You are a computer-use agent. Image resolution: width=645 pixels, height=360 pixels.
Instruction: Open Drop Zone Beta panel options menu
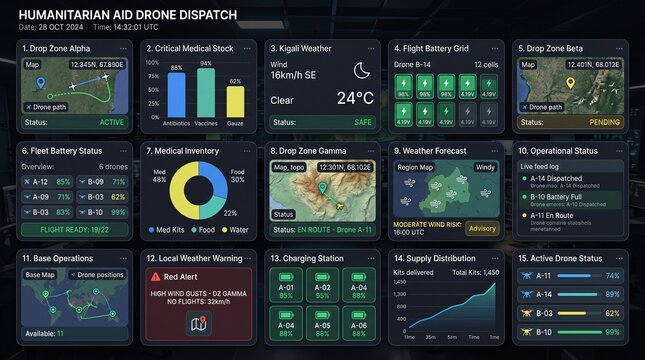tap(619, 49)
